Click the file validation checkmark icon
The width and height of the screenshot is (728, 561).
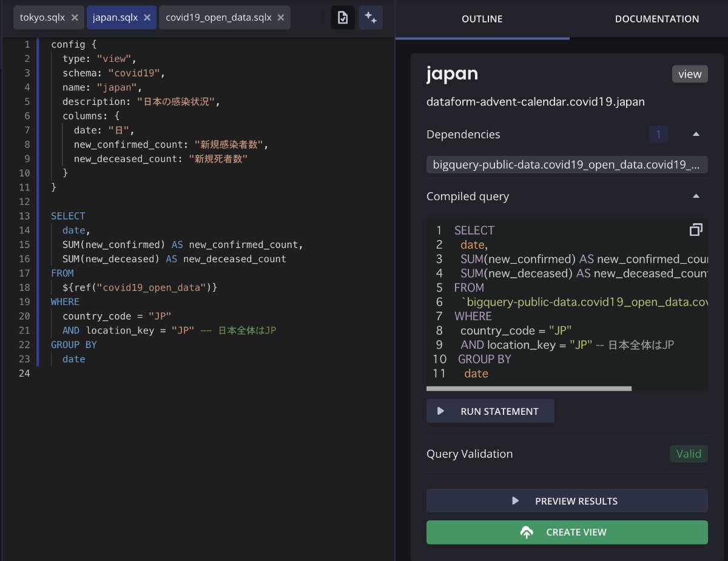pyautogui.click(x=343, y=18)
